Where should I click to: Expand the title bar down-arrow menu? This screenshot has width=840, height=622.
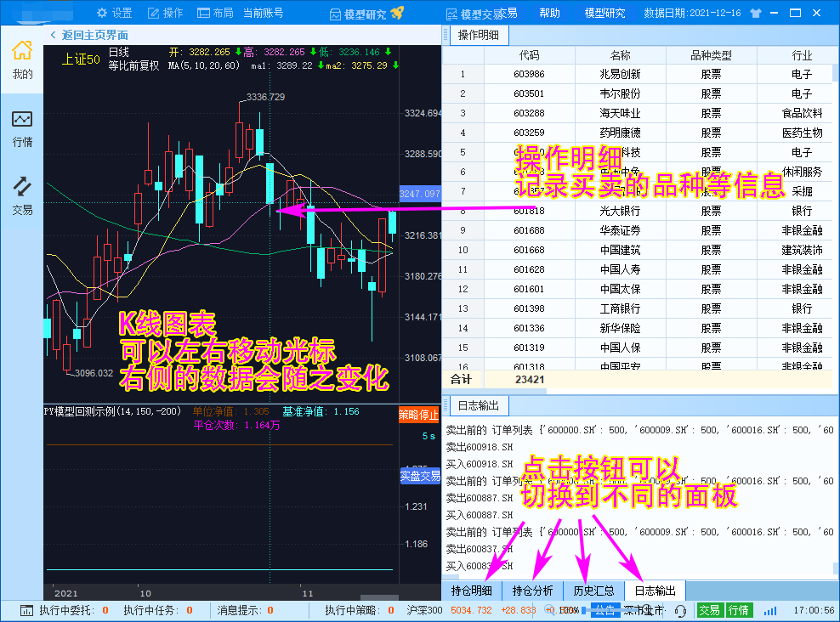click(772, 14)
